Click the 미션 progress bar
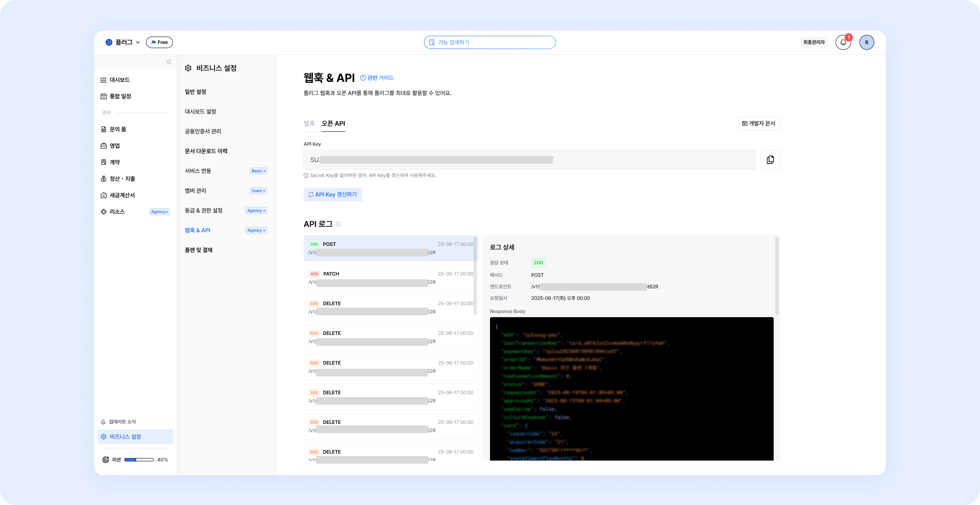The height and width of the screenshot is (505, 980). coord(139,459)
